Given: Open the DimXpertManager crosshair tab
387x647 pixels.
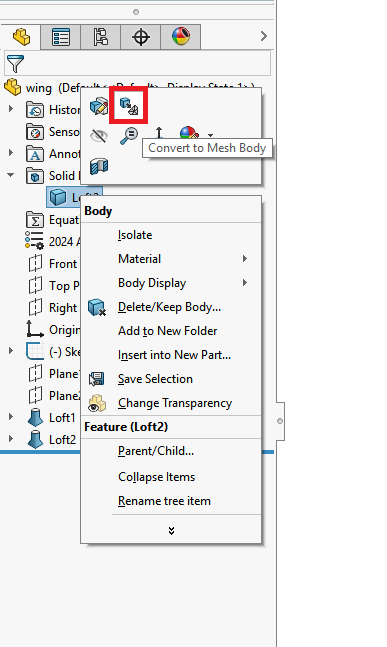Looking at the screenshot, I should 141,37.
